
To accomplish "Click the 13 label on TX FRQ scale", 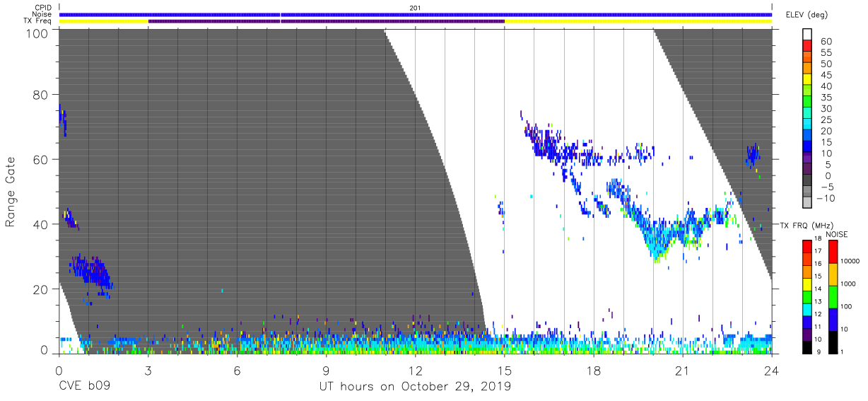I will [819, 302].
